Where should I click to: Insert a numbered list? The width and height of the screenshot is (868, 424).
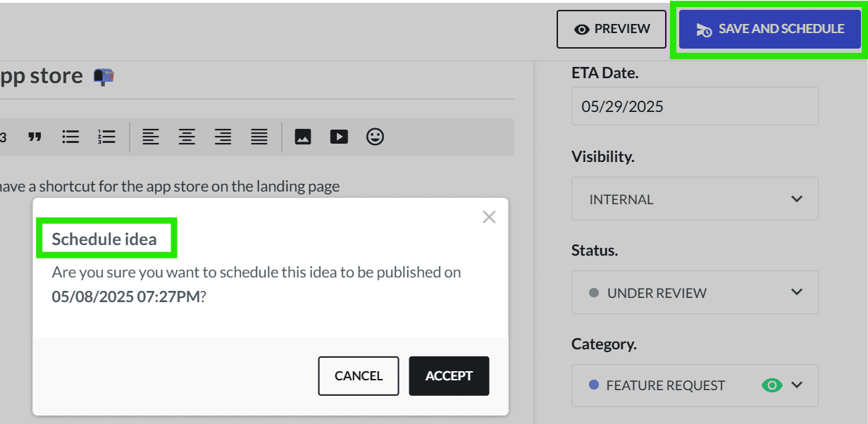click(106, 137)
